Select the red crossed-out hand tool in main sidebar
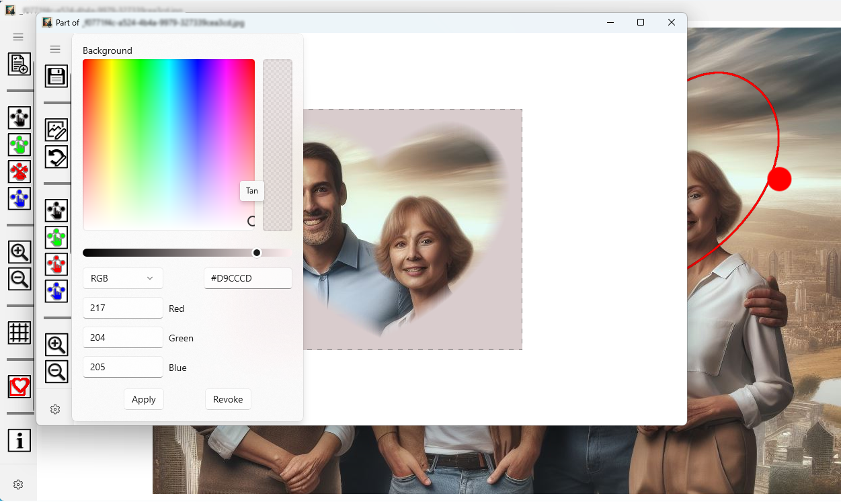This screenshot has width=841, height=504. [19, 171]
